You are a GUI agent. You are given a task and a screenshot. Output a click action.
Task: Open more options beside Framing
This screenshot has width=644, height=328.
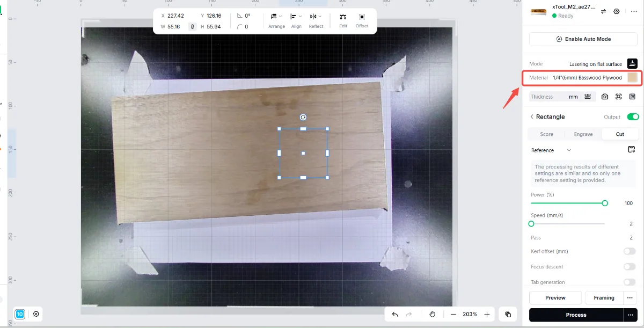630,297
